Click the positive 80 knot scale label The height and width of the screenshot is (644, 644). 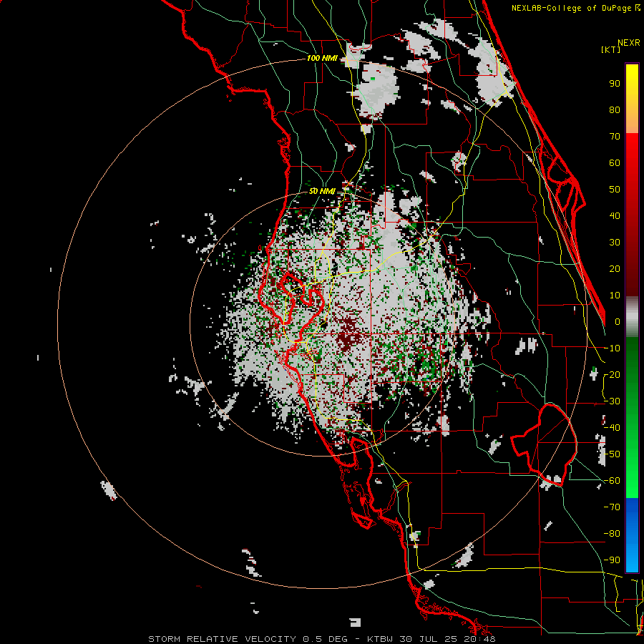[x=615, y=110]
